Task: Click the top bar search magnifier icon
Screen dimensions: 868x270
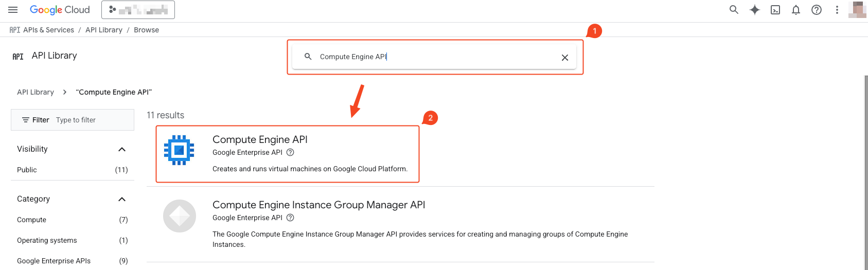Action: (x=734, y=10)
